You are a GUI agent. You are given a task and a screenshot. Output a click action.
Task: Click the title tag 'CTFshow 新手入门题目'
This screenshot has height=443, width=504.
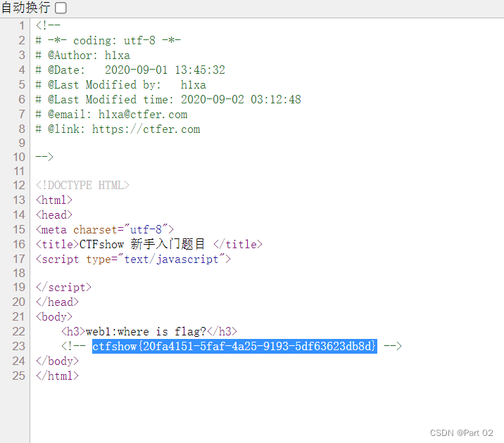pos(142,244)
